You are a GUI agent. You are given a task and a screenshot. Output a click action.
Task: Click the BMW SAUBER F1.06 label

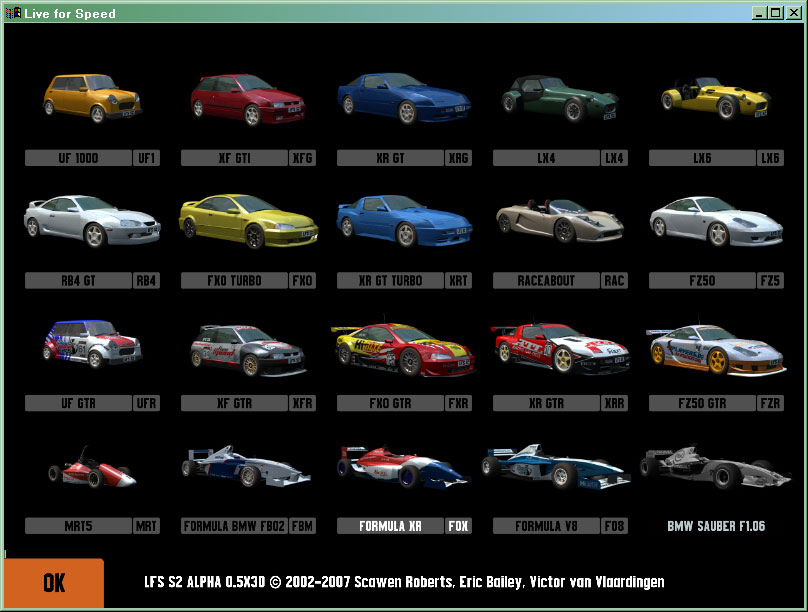[716, 526]
